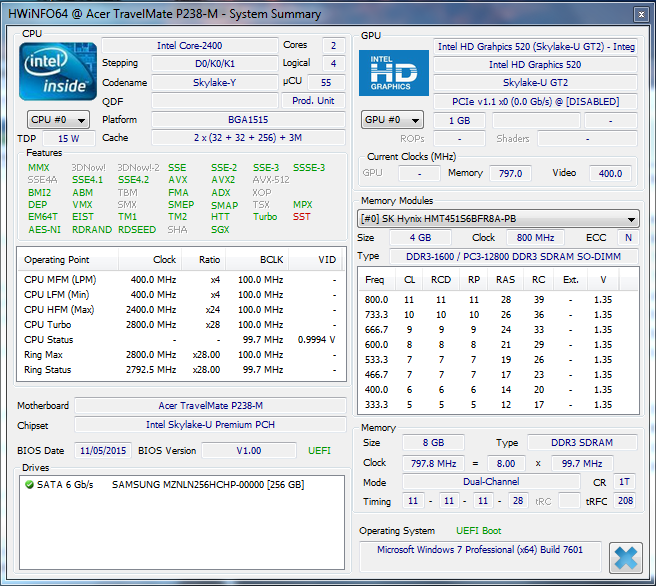656x586 pixels.
Task: Click the Logical count 4 field
Action: [333, 64]
